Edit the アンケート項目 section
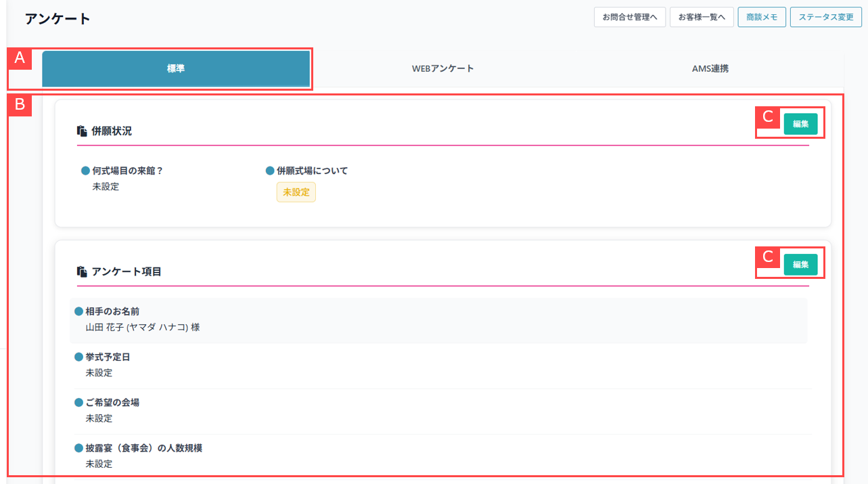This screenshot has height=484, width=868. (x=800, y=265)
